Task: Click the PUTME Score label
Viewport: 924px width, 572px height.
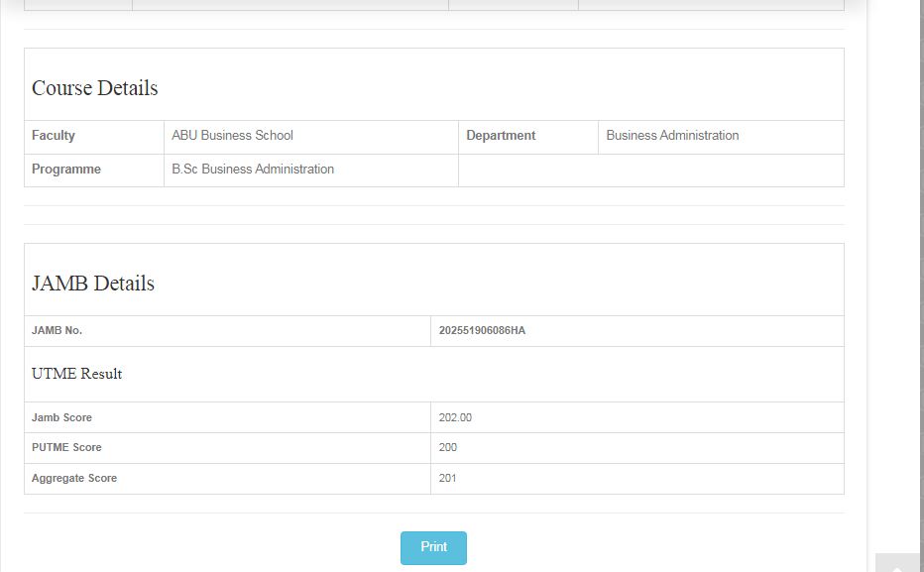Action: [x=66, y=447]
